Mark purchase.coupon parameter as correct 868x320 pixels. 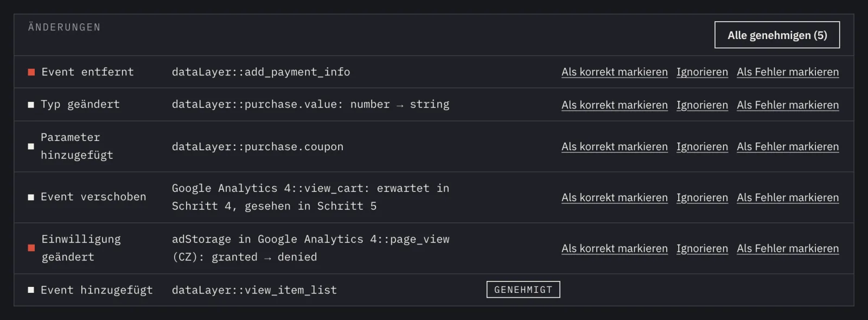[615, 146]
